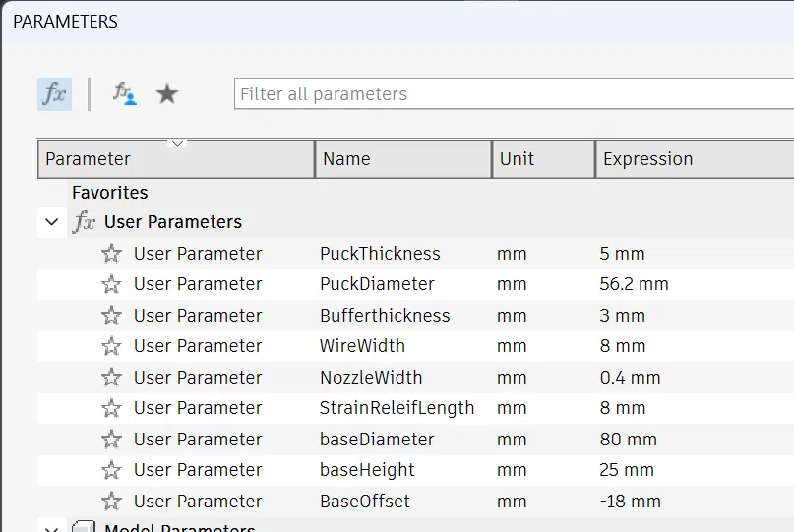
Task: Star the baseDiameter parameter
Action: 112,440
